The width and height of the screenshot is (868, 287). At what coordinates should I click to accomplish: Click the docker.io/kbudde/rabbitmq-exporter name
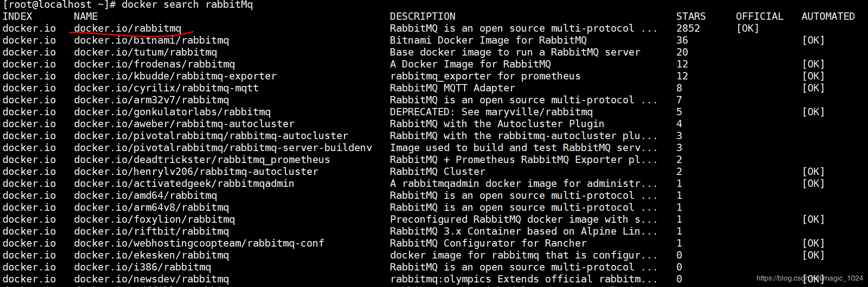pos(175,76)
